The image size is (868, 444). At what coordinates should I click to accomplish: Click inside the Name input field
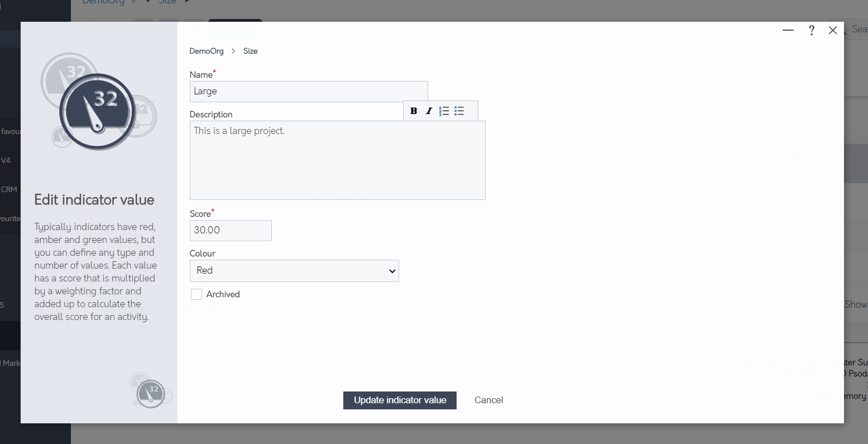tap(309, 90)
